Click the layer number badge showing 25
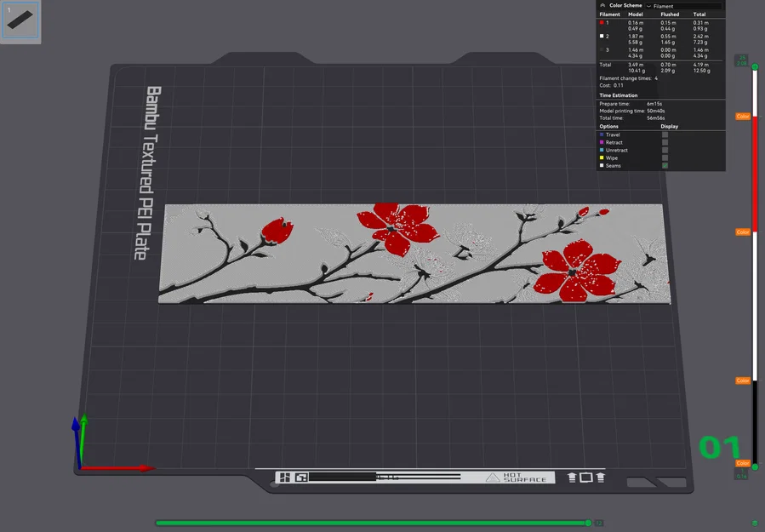Image resolution: width=765 pixels, height=532 pixels. (741, 60)
